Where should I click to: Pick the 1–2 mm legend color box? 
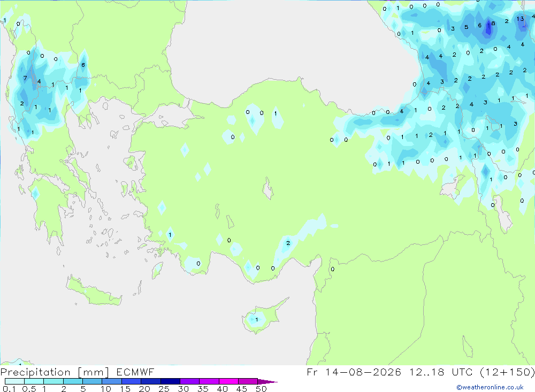pos(53,381)
